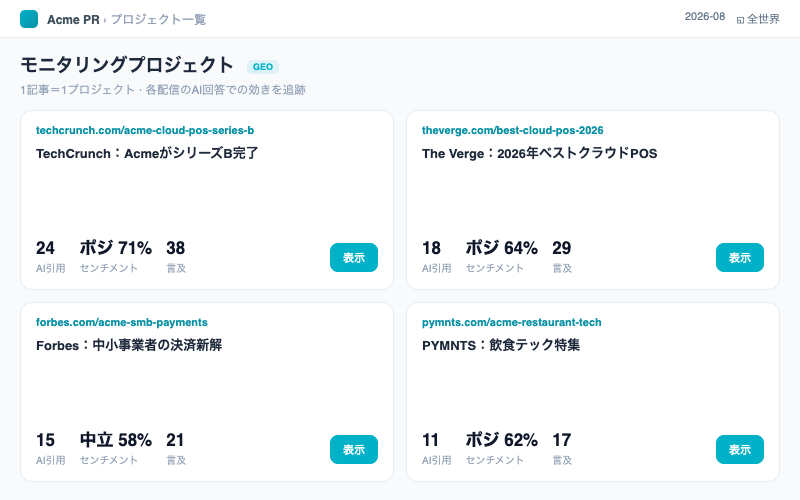800x500 pixels.
Task: Select PYMNTS：飲食テック特集 title
Action: tap(501, 345)
